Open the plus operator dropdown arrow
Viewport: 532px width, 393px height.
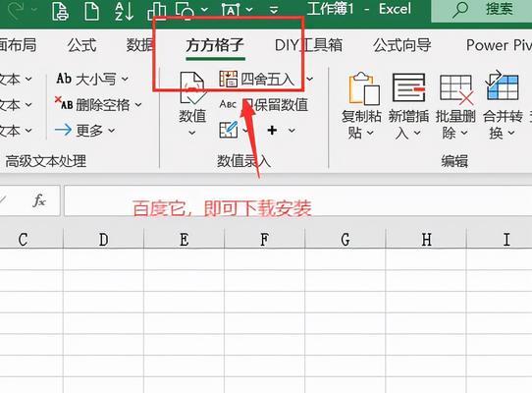[x=292, y=130]
